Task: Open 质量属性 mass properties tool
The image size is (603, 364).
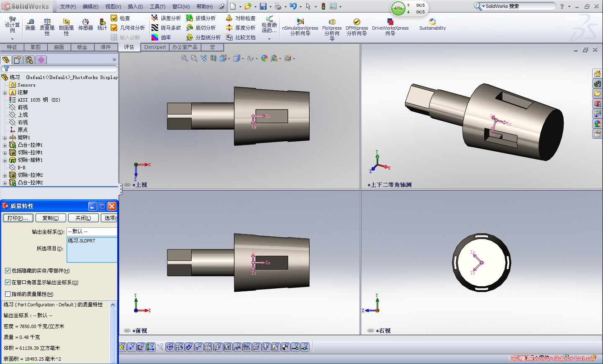Action: coord(47,27)
